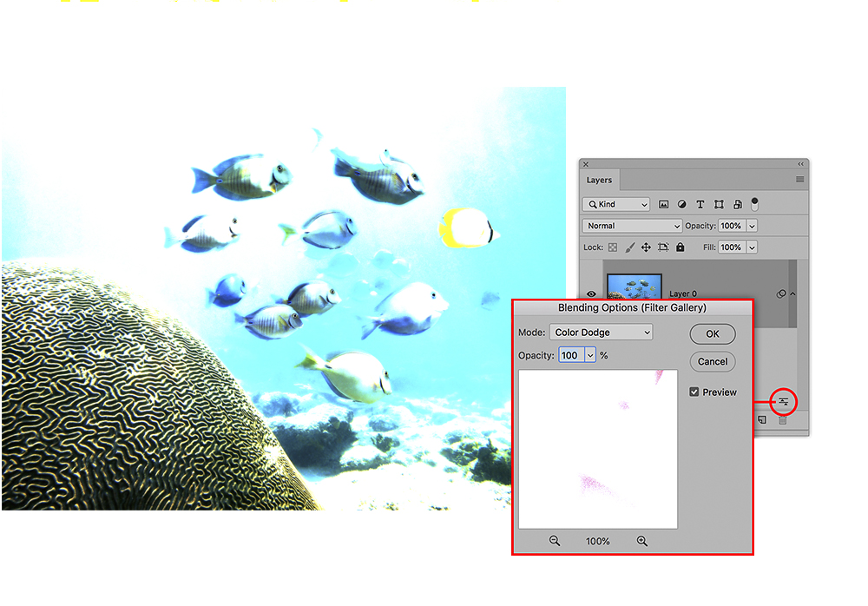868x606 pixels.
Task: Click the delete layer trash icon
Action: [x=783, y=420]
